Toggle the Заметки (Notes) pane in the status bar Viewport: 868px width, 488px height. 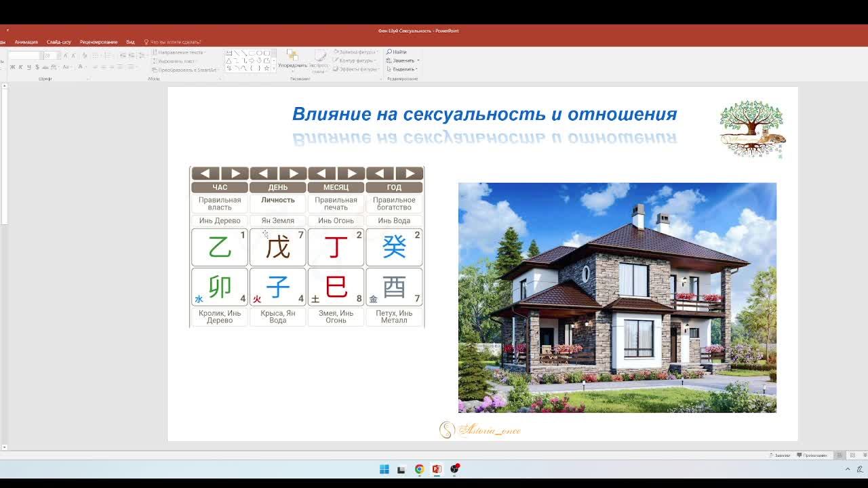click(779, 455)
